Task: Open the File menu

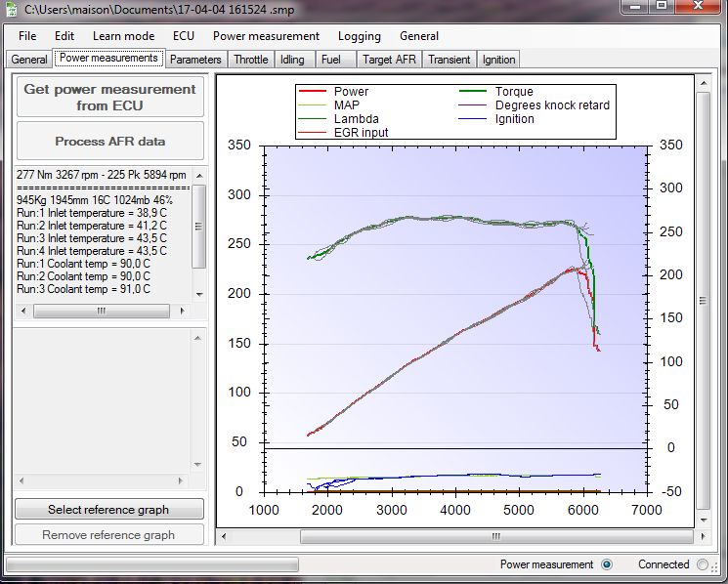Action: coord(27,36)
